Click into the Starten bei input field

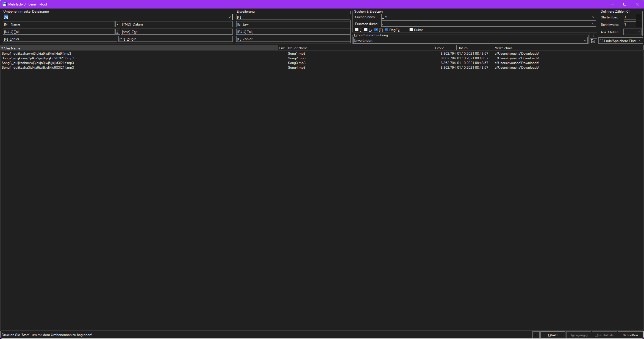tap(629, 17)
